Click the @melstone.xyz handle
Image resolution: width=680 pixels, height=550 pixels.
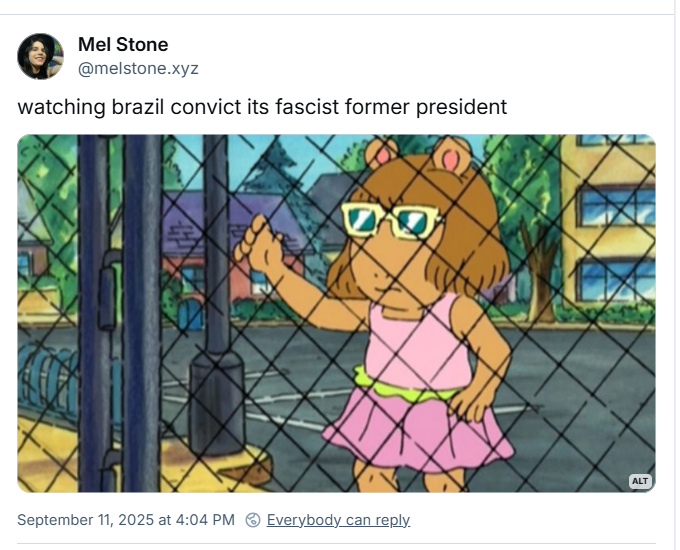click(138, 68)
